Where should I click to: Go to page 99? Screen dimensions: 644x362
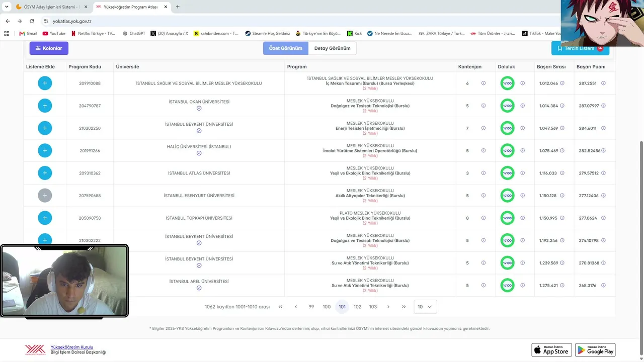point(311,307)
